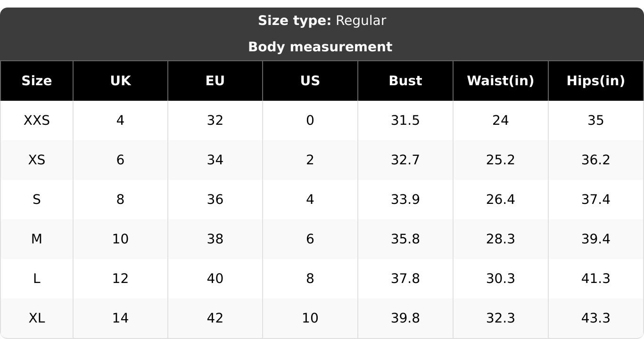The width and height of the screenshot is (644, 339).
Task: Click the US column header
Action: 310,81
